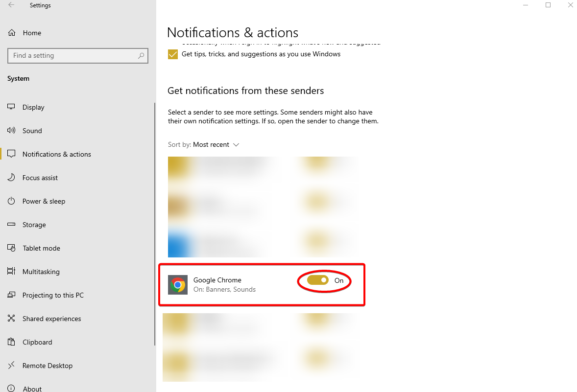Screen dimensions: 577x392
Task: Click the Tablet mode icon
Action: (x=11, y=248)
